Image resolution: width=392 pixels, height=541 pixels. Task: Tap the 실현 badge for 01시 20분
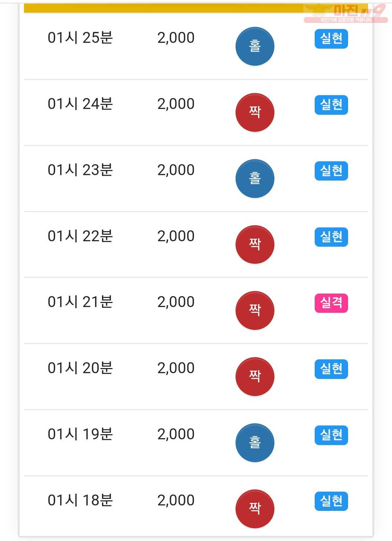[331, 369]
